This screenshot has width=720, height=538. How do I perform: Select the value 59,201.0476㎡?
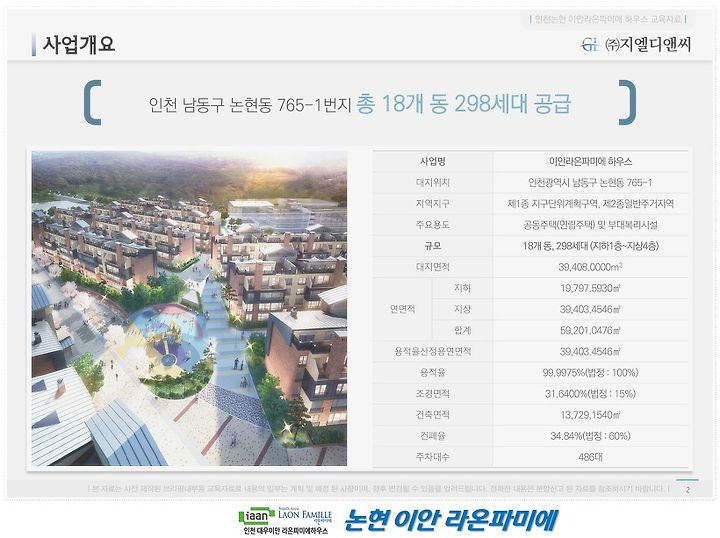tap(590, 331)
